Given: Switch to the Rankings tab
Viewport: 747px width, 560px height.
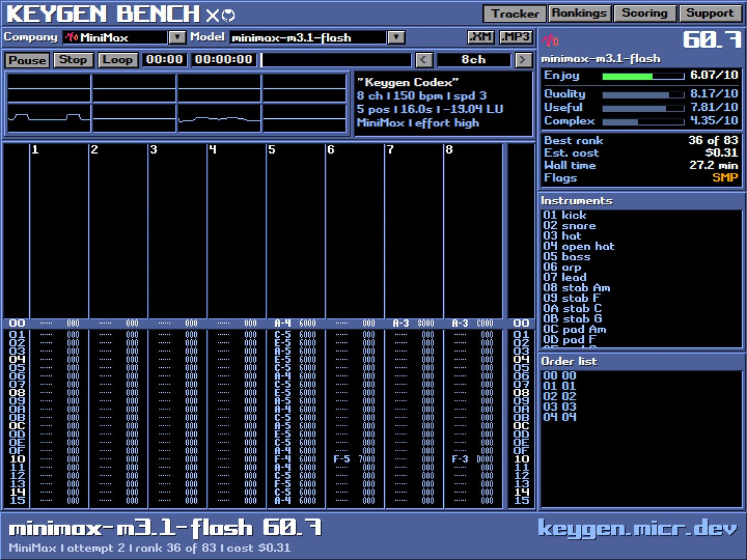Looking at the screenshot, I should coord(579,13).
